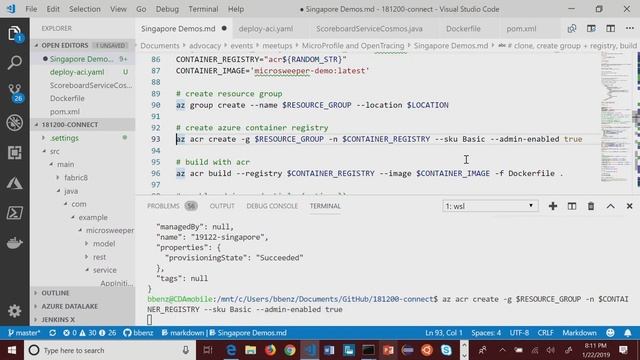Create a new terminal with plus icon

(x=553, y=206)
